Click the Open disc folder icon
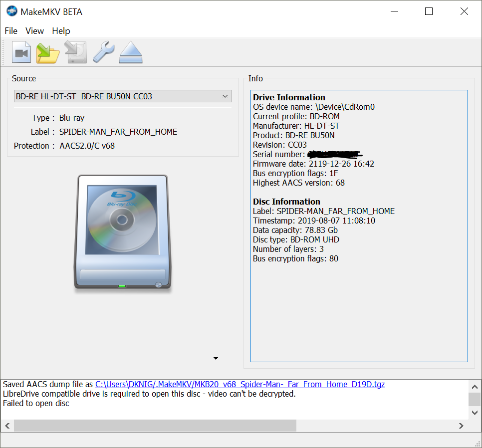 (x=47, y=53)
